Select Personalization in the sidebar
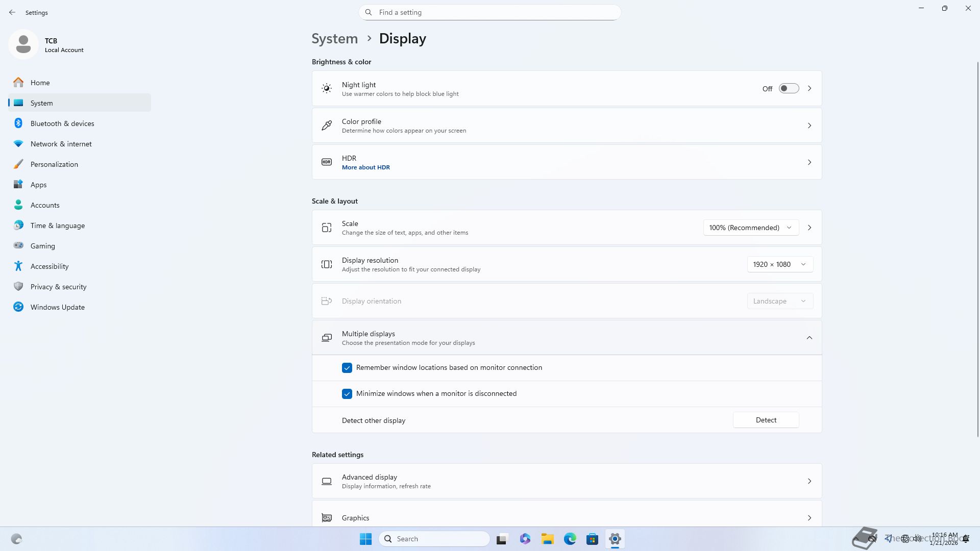This screenshot has height=551, width=980. point(54,164)
